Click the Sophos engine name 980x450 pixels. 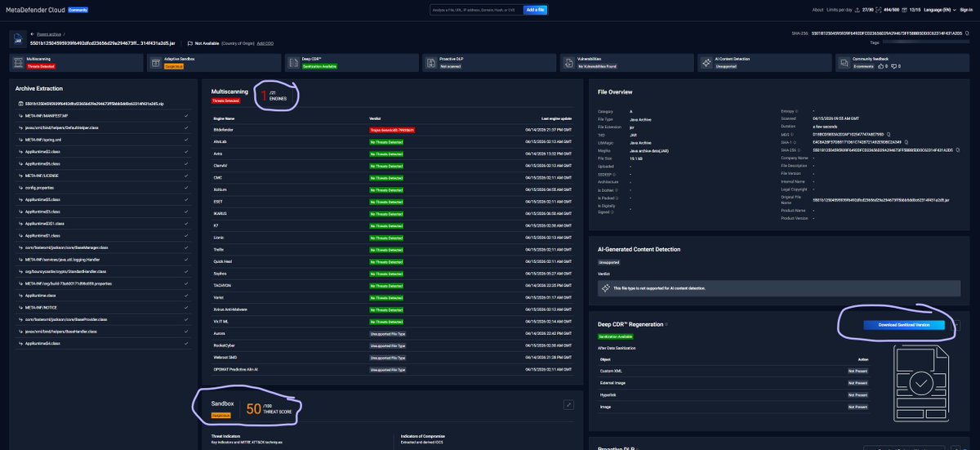[218, 272]
